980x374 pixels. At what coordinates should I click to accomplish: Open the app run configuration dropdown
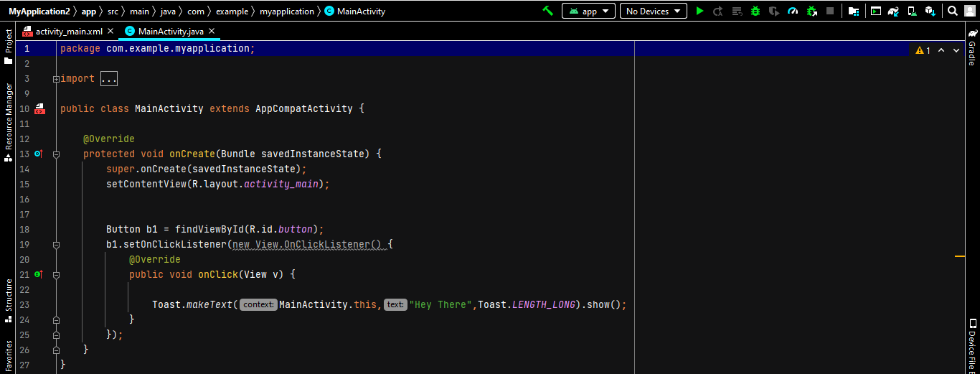pyautogui.click(x=588, y=11)
